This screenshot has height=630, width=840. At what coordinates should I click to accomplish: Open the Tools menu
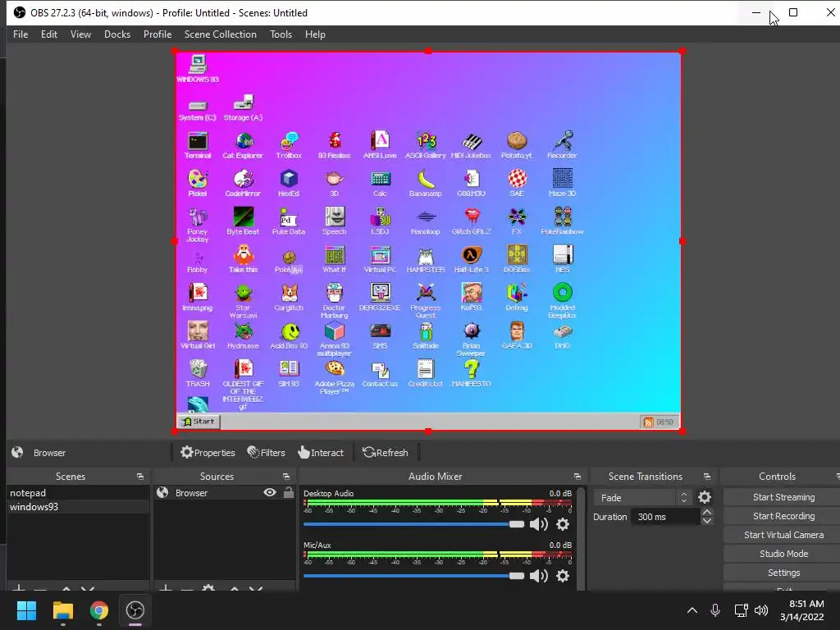click(x=281, y=34)
